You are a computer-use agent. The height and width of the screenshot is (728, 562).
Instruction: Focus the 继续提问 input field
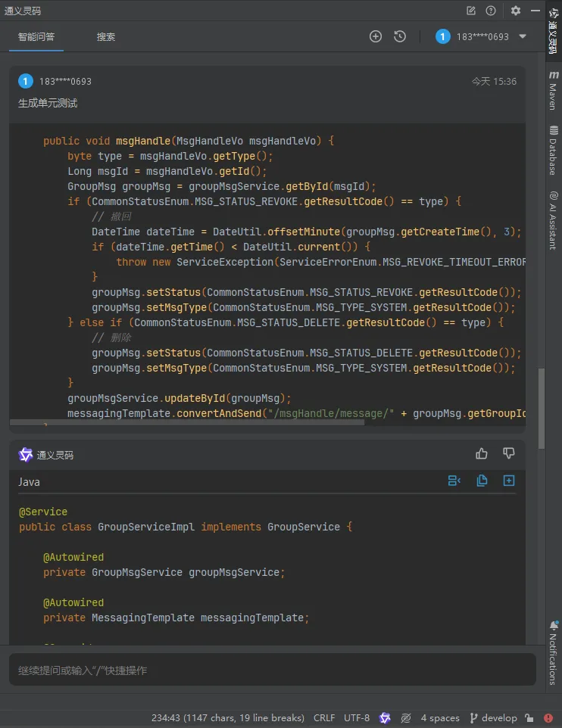(x=273, y=670)
